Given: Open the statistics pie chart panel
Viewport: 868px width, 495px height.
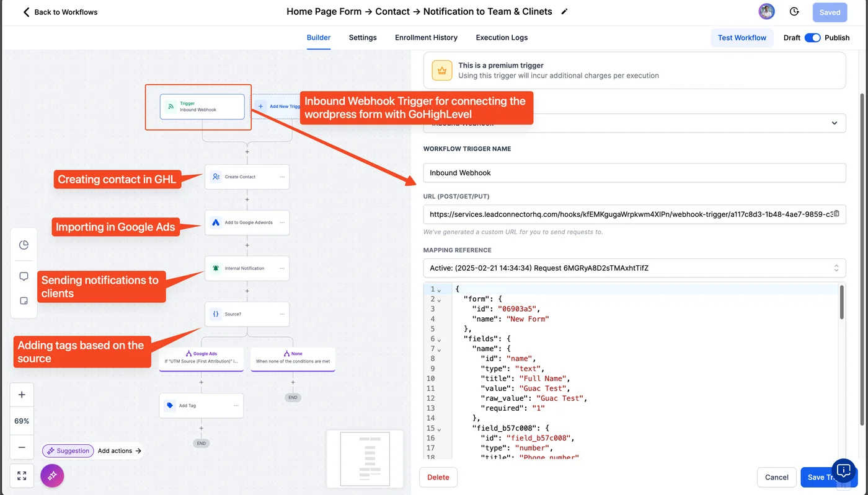Looking at the screenshot, I should pyautogui.click(x=24, y=244).
